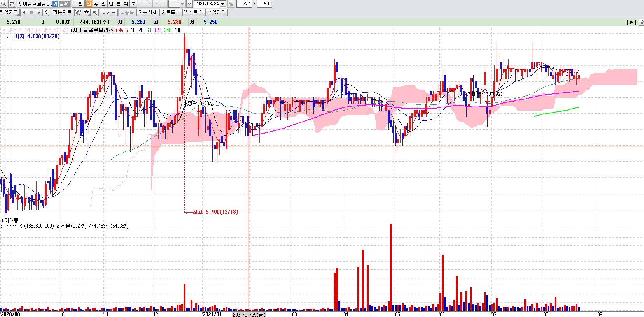Switch to weekly period 주
Image resolution: width=644 pixels, height=317 pixels.
[96, 4]
